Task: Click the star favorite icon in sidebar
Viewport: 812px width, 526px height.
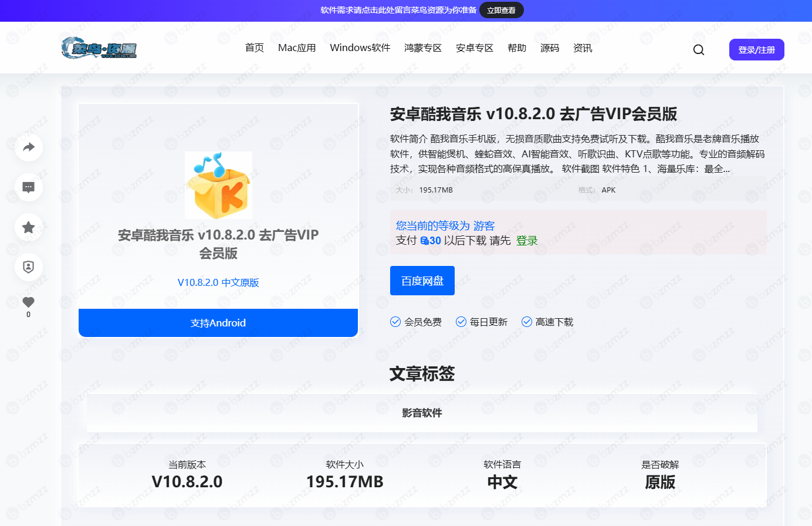Action: (x=29, y=227)
